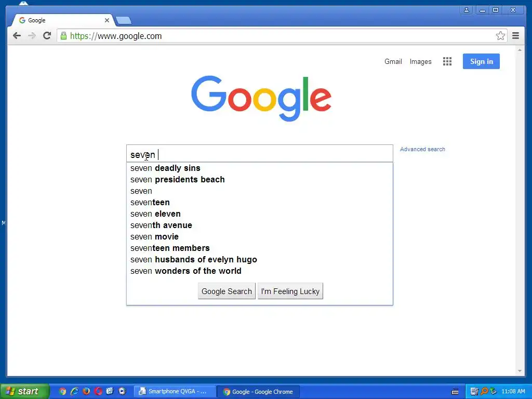Reload the page with the refresh icon

tap(47, 36)
